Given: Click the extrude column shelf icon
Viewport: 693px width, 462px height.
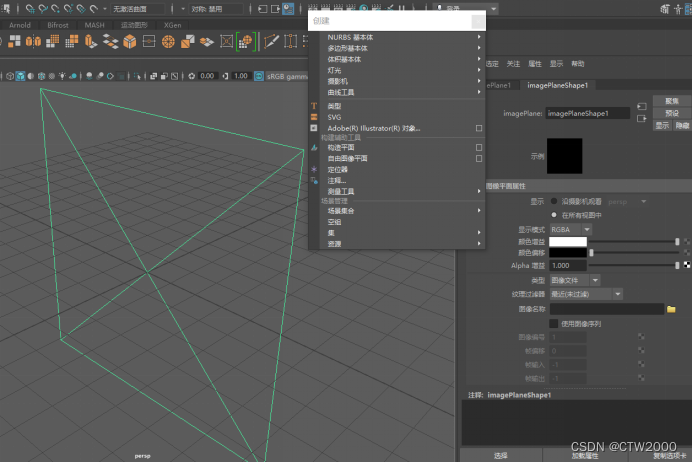Looking at the screenshot, I should 91,42.
